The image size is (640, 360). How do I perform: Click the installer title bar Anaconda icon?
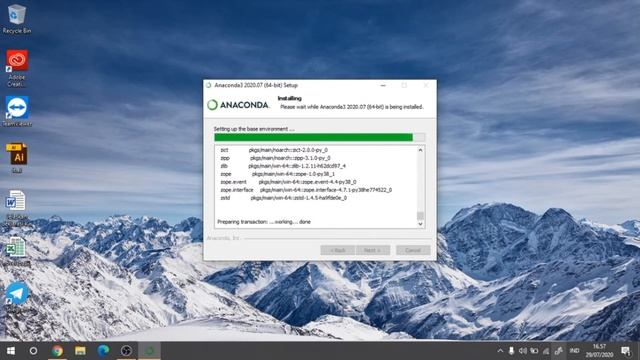point(209,85)
